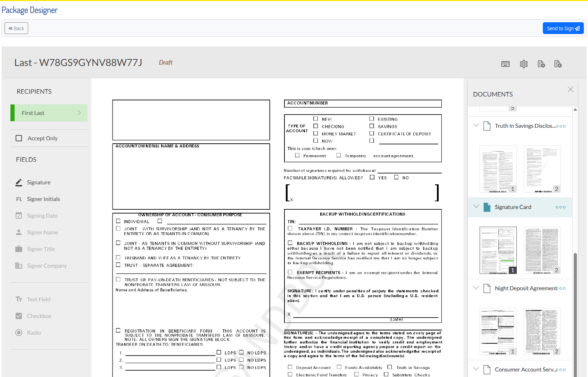Pick the Signer Company field
Viewport: 588px width, 377px height.
point(47,266)
